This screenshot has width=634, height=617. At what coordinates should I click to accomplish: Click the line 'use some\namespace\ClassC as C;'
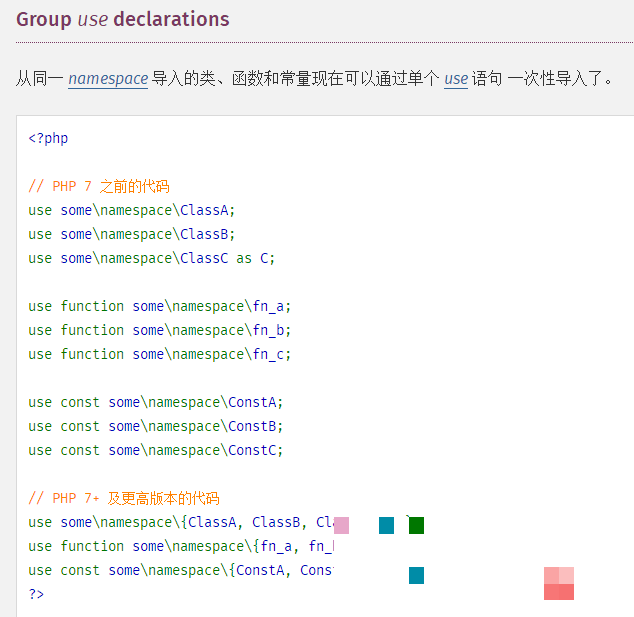(152, 258)
